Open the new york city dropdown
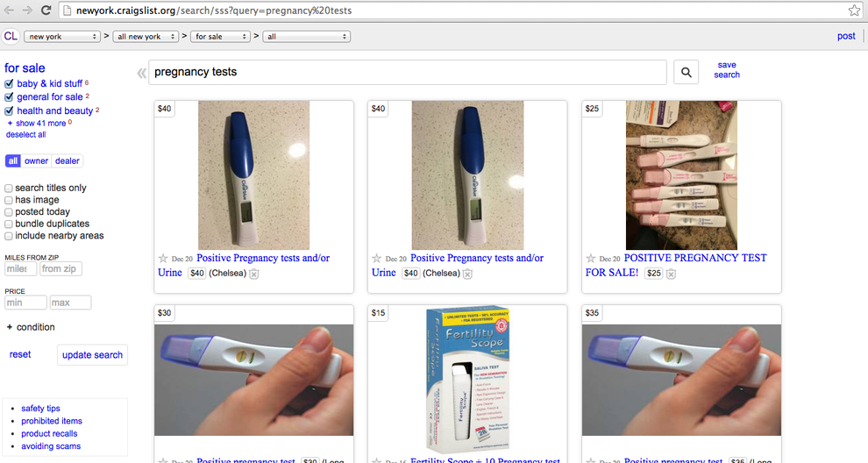 (x=62, y=37)
